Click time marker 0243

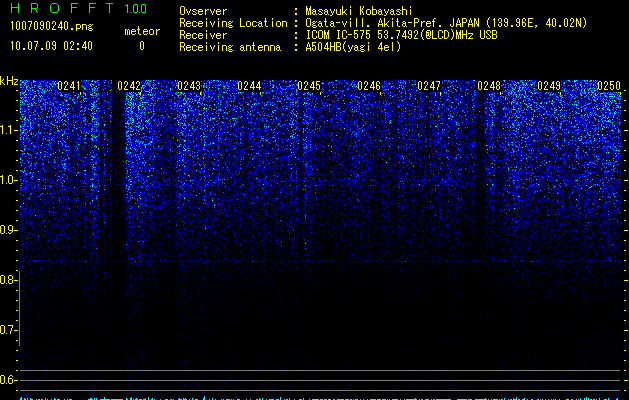point(189,86)
